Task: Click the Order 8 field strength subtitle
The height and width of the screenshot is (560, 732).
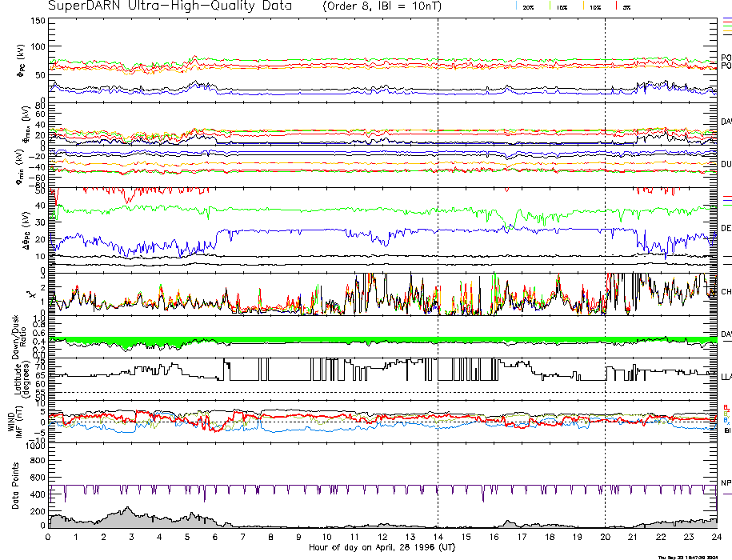Action: coord(391,6)
